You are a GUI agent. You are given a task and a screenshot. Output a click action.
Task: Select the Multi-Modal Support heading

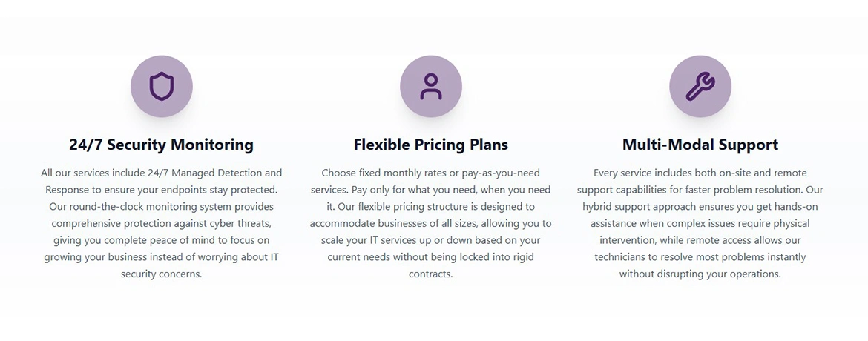point(700,144)
